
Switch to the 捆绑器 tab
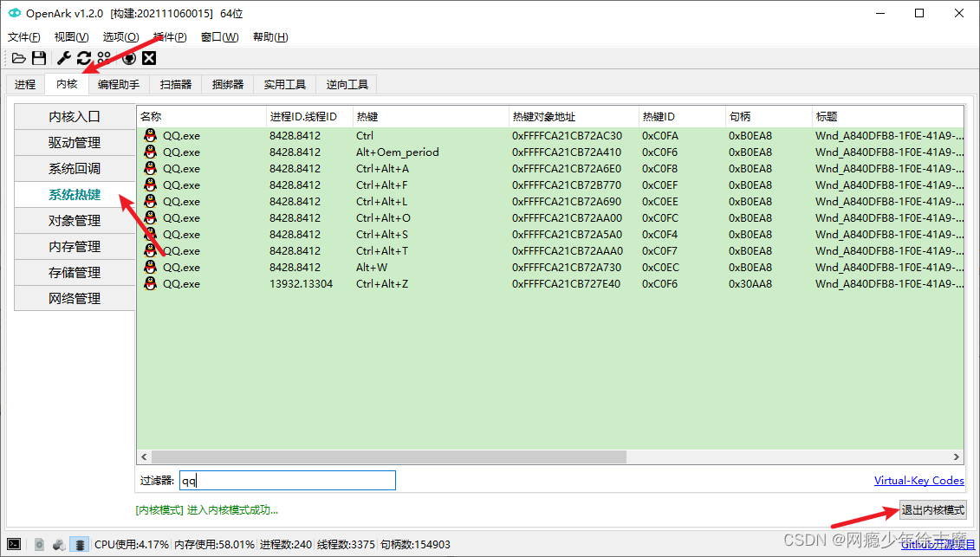click(228, 84)
